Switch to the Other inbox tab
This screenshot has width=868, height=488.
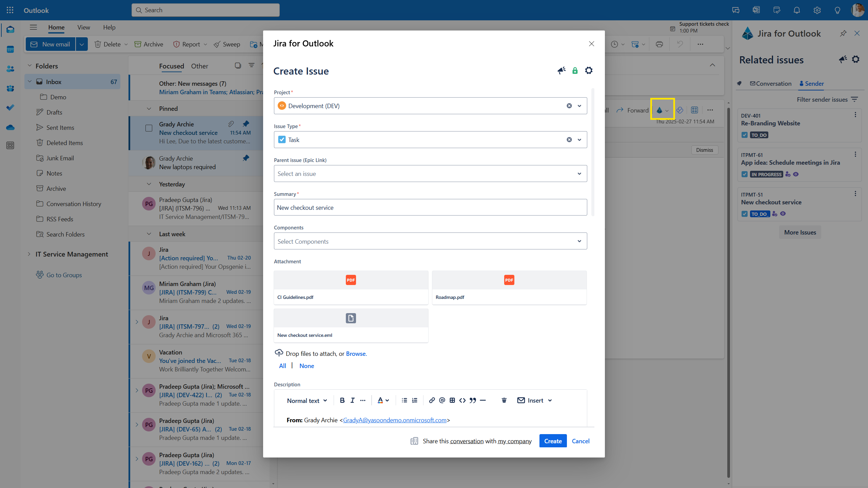click(200, 66)
